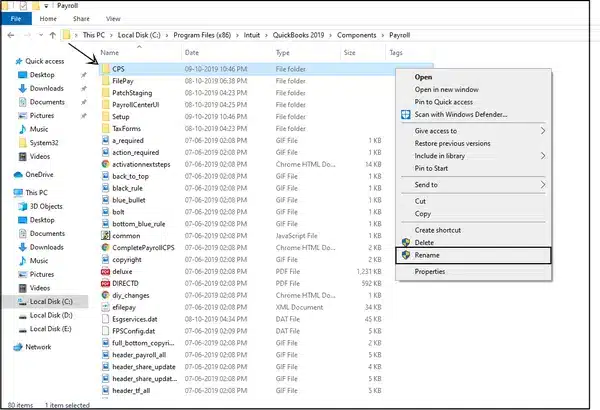Screen dimensions: 600x410
Task: Click the a_required GIF file icon
Action: pos(106,140)
